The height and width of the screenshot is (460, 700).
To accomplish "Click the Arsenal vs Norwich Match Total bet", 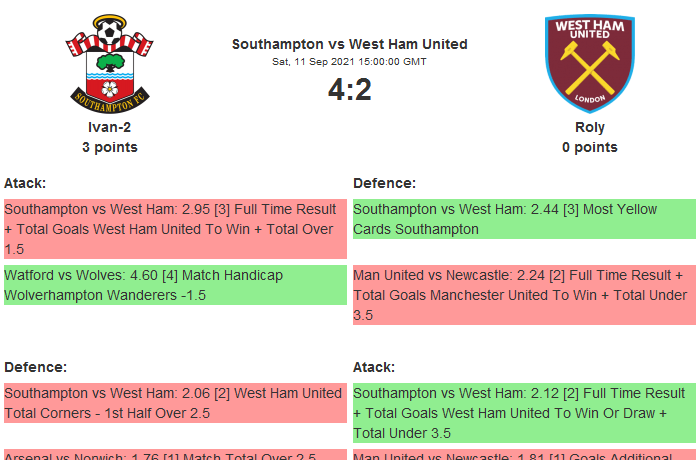I will point(174,455).
